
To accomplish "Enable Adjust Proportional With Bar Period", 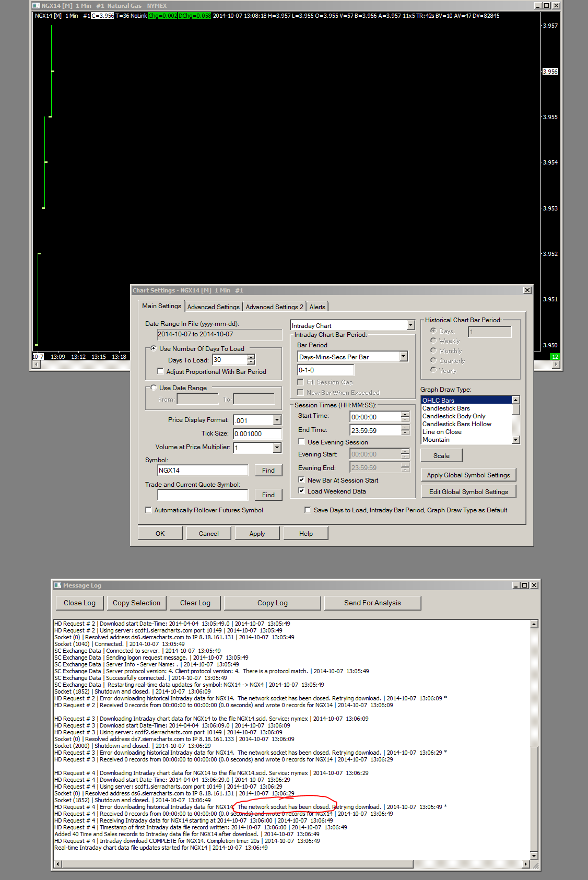I will pyautogui.click(x=160, y=371).
